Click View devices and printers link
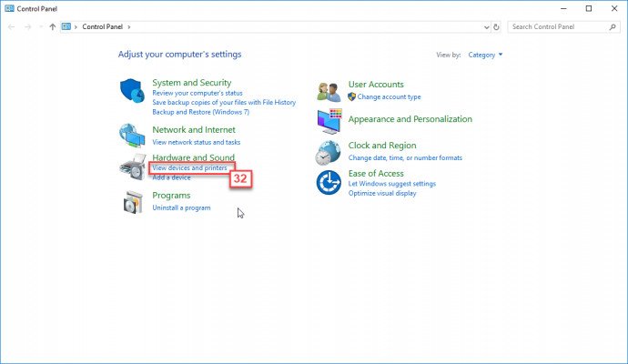This screenshot has height=364, width=628. coord(190,167)
